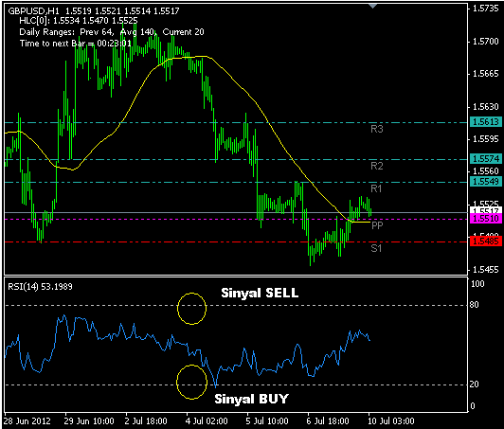Image resolution: width=504 pixels, height=429 pixels.
Task: Select the HLC[0] values line
Action: pos(79,21)
